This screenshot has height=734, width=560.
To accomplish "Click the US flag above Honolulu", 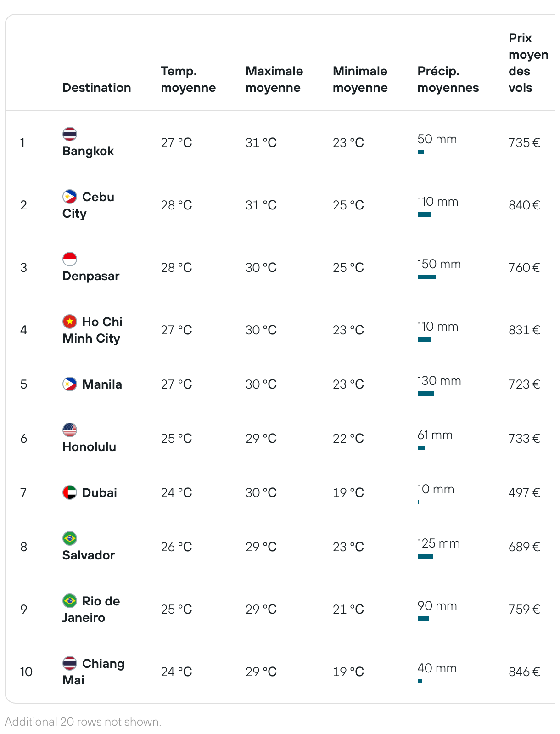I will pos(70,430).
